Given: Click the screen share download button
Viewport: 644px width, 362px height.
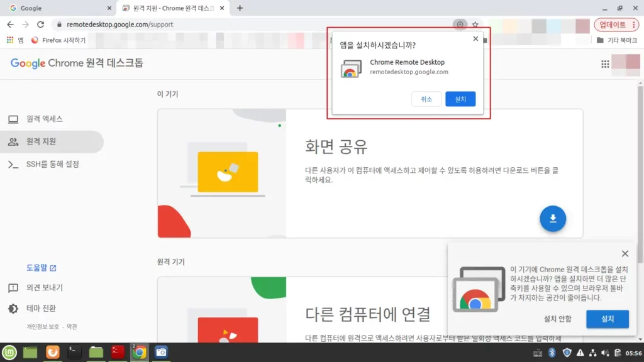Looking at the screenshot, I should click(x=552, y=218).
